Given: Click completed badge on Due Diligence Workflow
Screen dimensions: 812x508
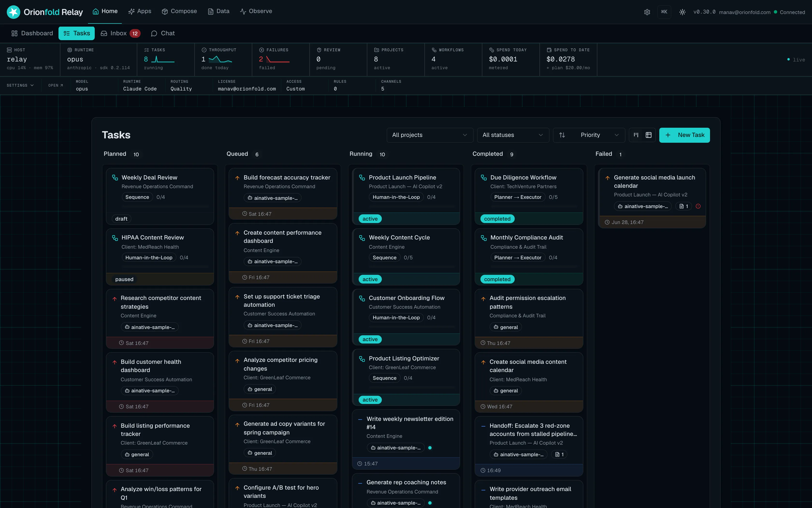Looking at the screenshot, I should [497, 219].
